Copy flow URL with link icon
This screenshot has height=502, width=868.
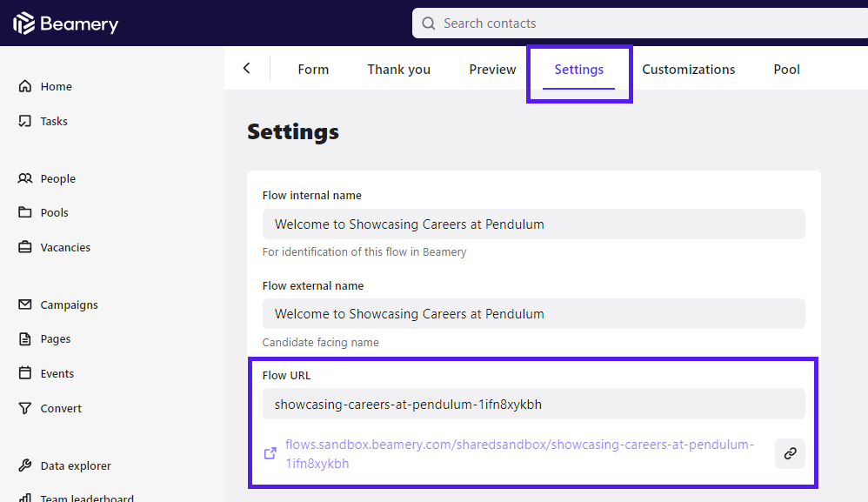(x=790, y=454)
